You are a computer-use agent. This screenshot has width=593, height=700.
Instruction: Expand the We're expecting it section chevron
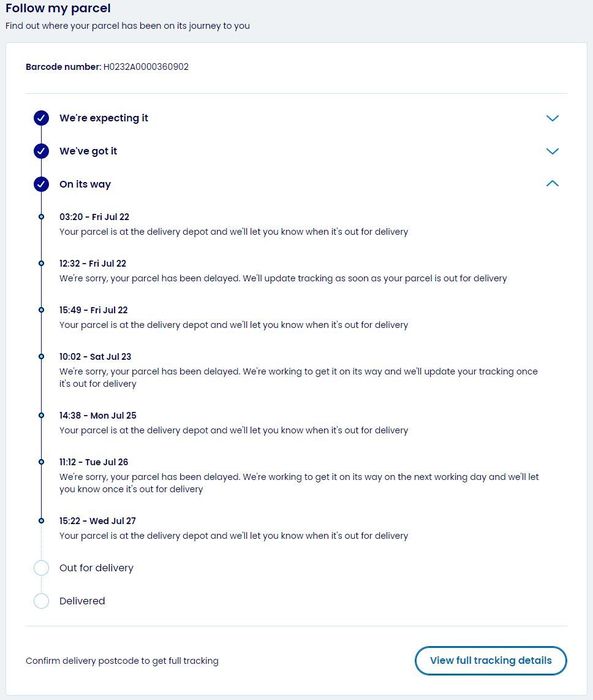click(552, 118)
